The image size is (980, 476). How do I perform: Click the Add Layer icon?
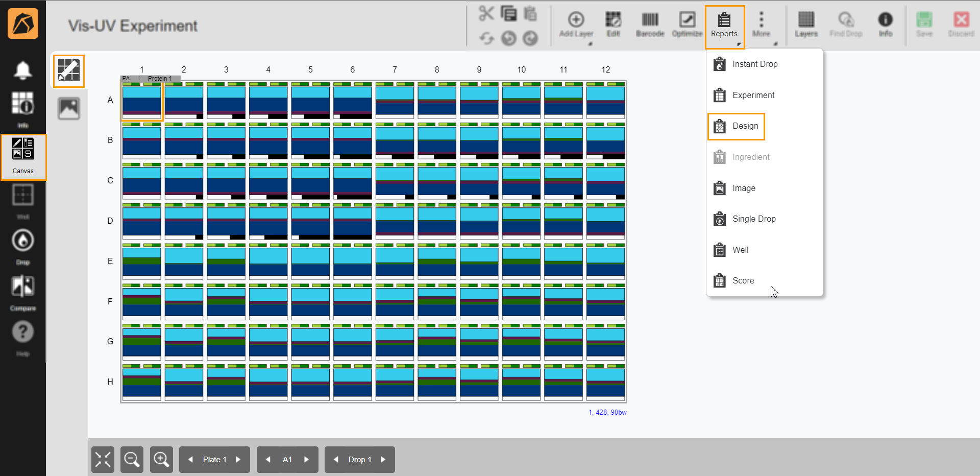tap(576, 24)
